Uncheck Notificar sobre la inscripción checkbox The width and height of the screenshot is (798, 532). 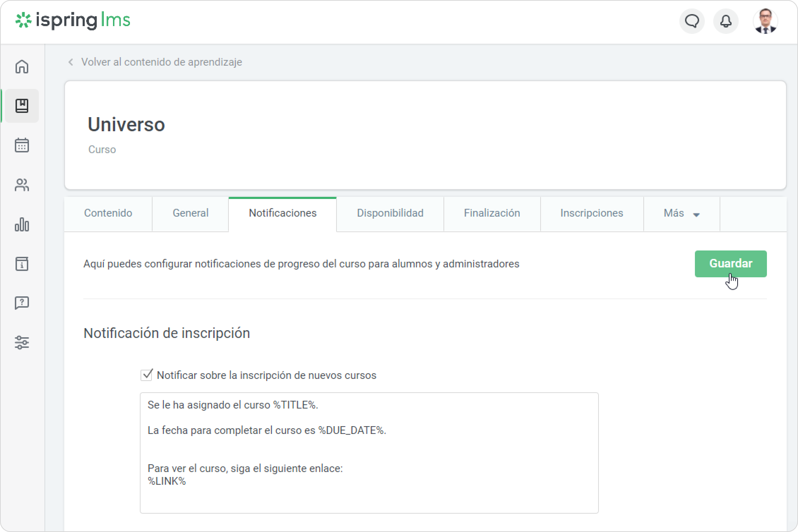click(x=147, y=375)
